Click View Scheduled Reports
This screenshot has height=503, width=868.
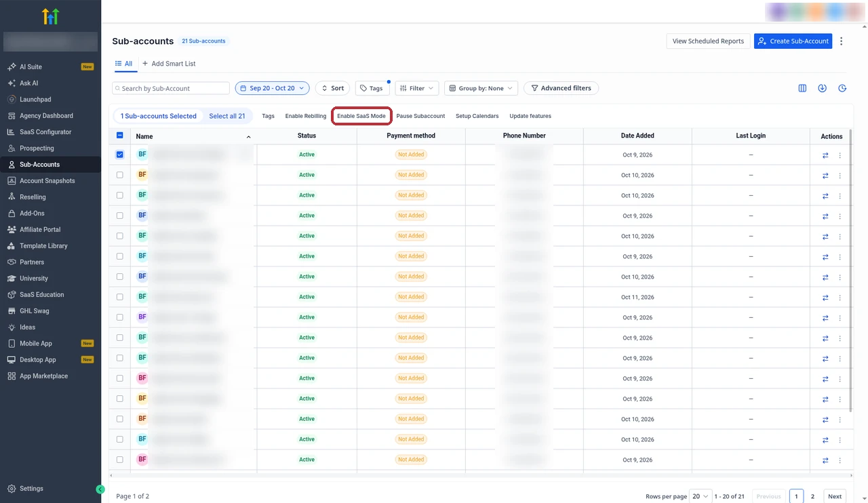[708, 41]
